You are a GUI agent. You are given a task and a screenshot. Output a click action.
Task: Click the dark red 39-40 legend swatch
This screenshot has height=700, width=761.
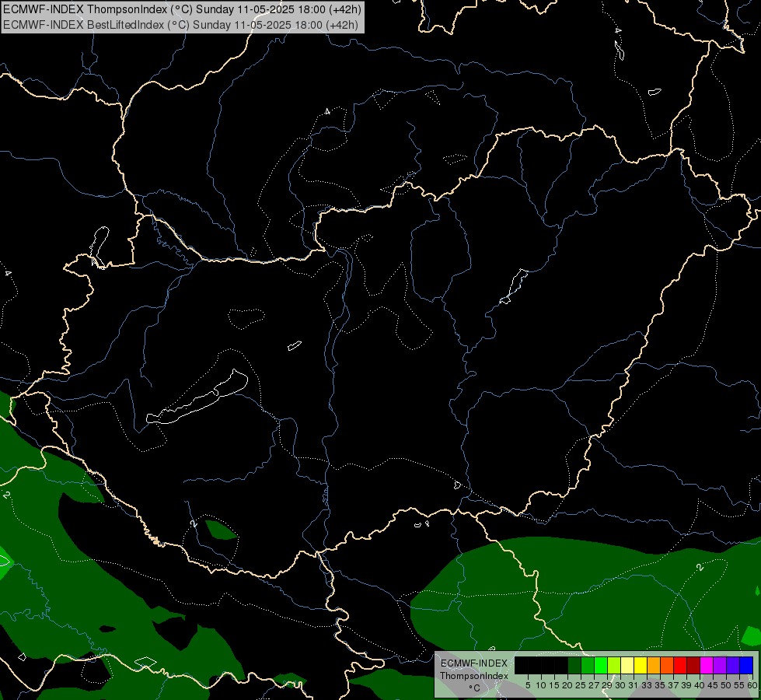click(693, 665)
